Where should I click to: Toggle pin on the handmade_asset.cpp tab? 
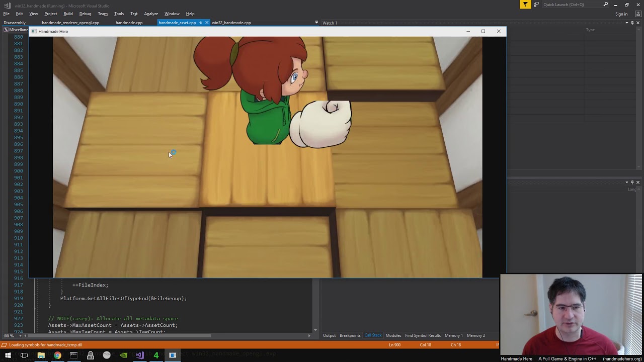[x=201, y=23]
